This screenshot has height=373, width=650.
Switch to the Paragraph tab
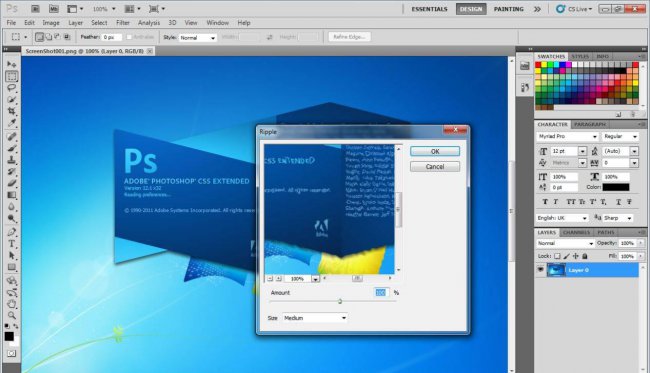tap(590, 124)
